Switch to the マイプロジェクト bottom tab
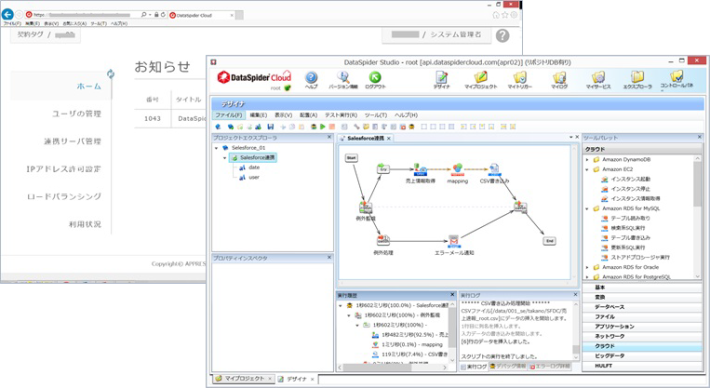 tap(244, 378)
